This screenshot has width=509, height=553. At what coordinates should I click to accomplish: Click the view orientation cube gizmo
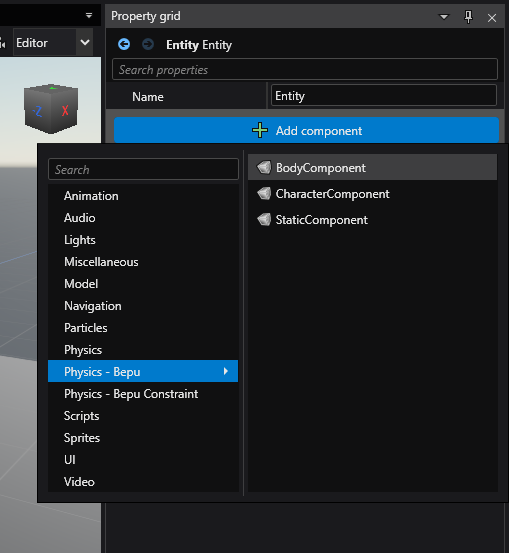pos(51,109)
